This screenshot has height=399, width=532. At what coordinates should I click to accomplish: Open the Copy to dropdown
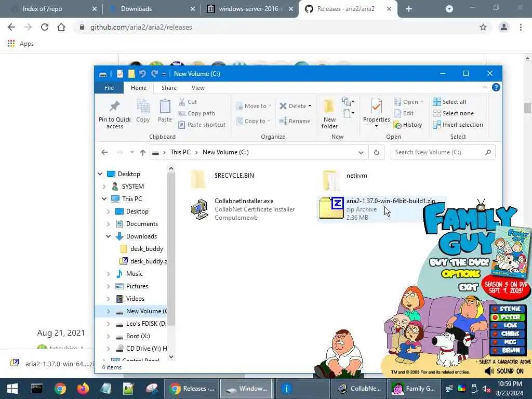pyautogui.click(x=254, y=121)
